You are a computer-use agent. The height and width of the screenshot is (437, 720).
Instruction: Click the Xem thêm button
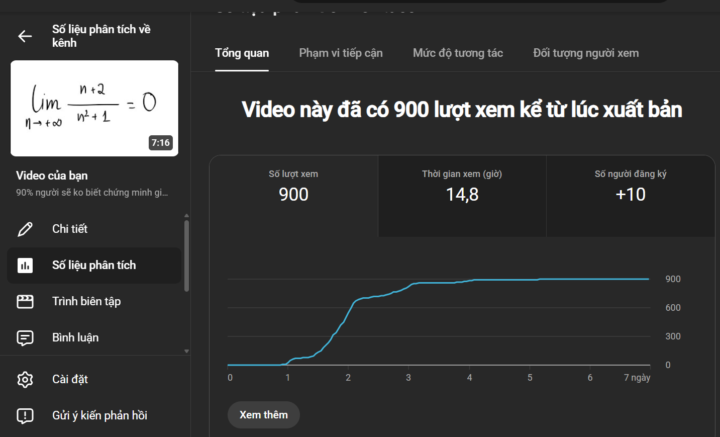[264, 415]
